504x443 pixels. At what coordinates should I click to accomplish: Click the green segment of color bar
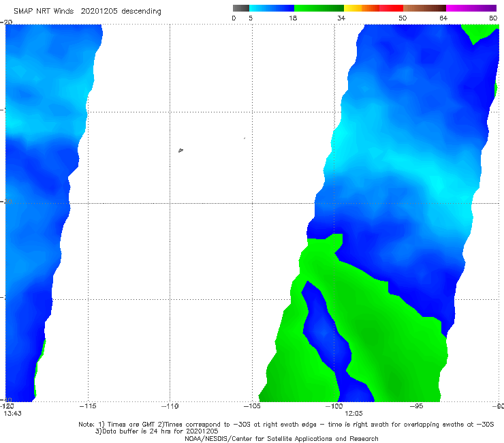[x=319, y=8]
